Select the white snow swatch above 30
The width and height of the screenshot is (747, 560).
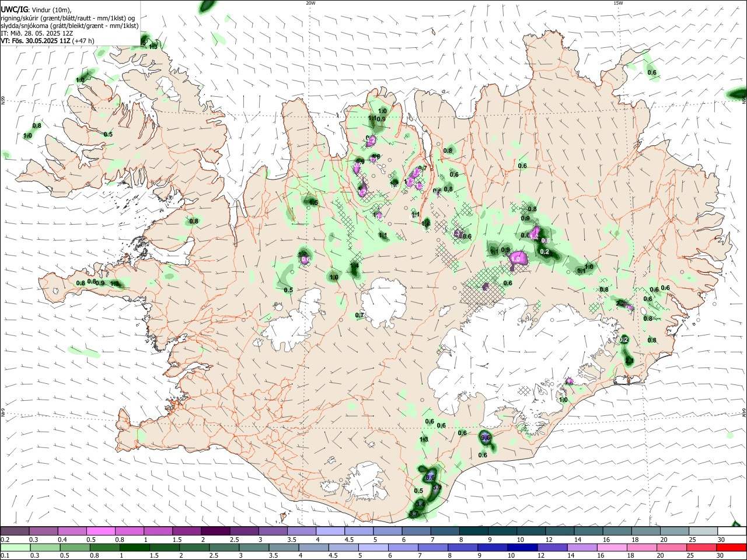[731, 531]
